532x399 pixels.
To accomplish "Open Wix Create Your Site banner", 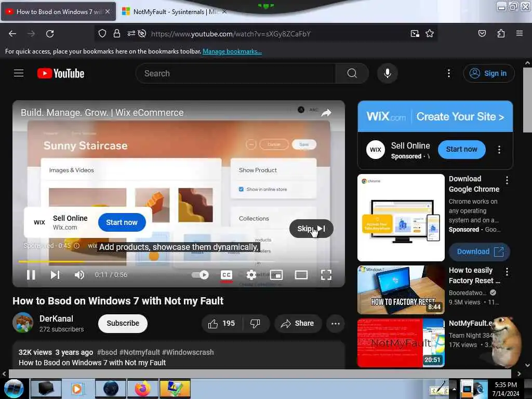I will coord(435,116).
